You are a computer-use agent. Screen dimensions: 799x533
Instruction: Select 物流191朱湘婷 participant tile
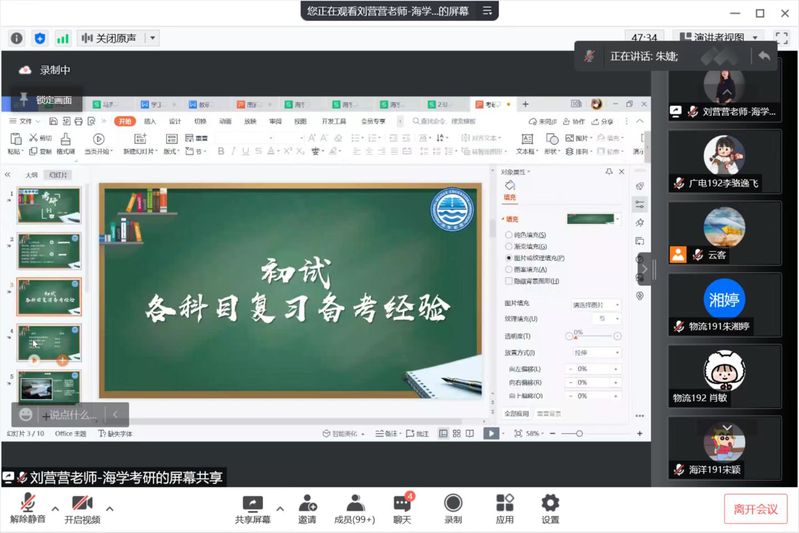pyautogui.click(x=724, y=305)
